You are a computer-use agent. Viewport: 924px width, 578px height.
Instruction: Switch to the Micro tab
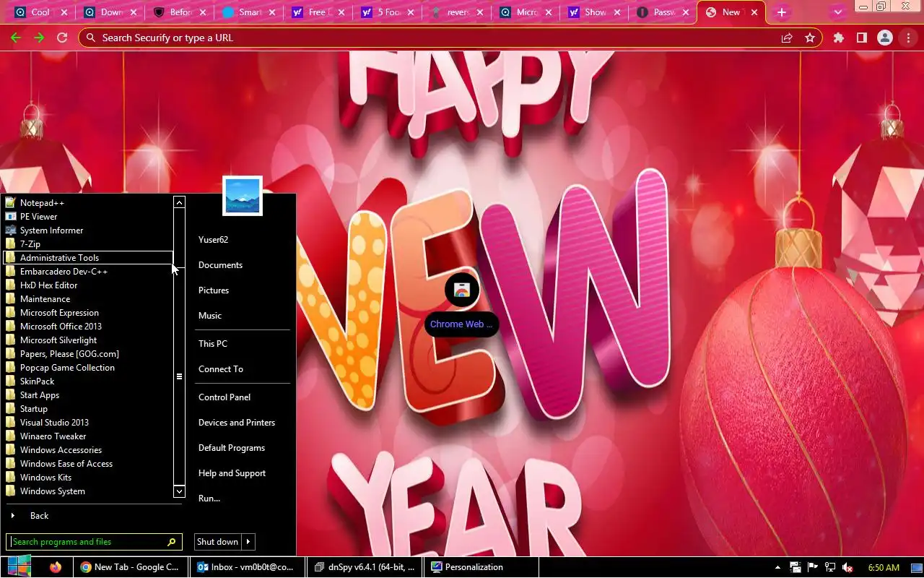point(526,12)
